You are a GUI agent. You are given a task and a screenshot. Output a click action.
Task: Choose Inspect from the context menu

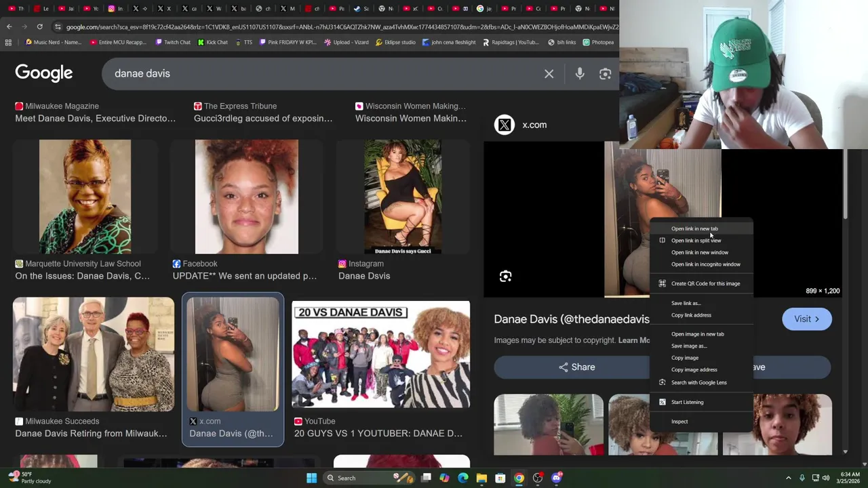click(x=701, y=422)
